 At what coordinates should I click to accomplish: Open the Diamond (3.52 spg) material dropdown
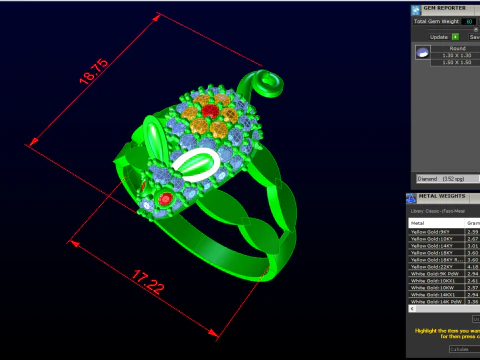(x=448, y=179)
